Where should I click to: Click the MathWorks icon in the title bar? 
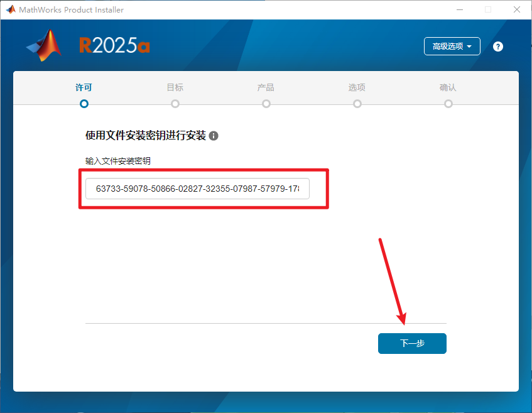(x=11, y=9)
